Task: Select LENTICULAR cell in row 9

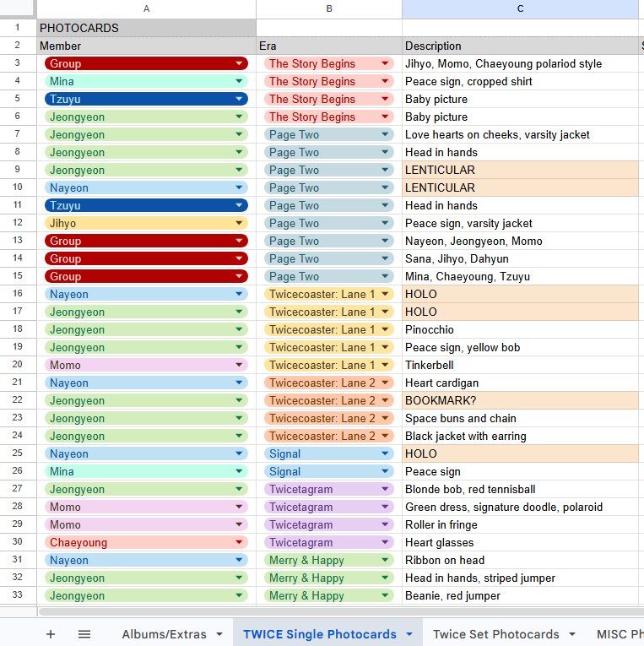Action: 520,170
